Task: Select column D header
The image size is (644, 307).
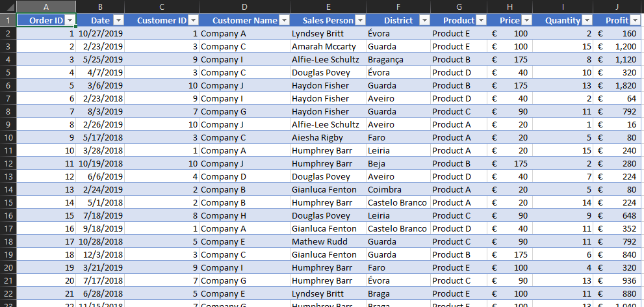Action: point(245,7)
